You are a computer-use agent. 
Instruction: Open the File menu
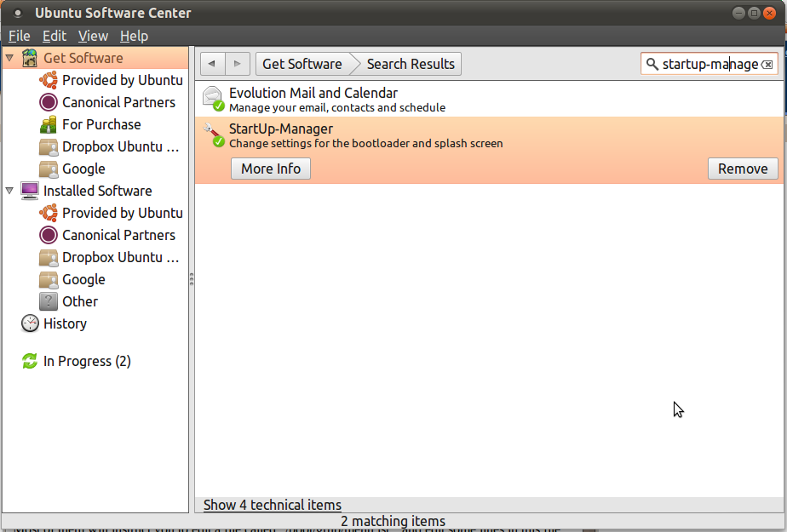pos(19,36)
